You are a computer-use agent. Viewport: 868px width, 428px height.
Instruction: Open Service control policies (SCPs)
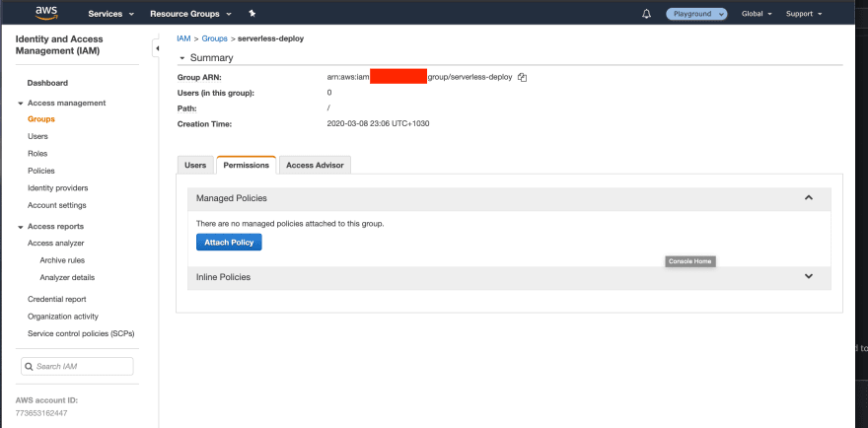81,334
